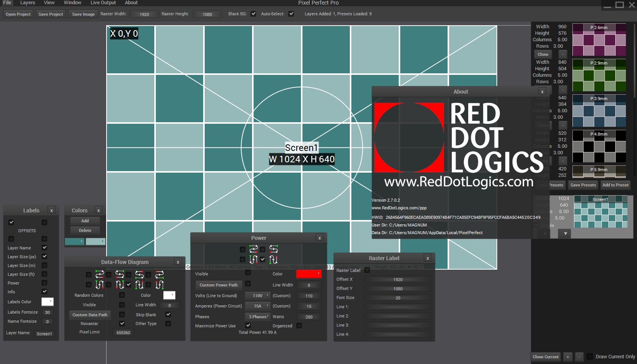Remove the P 4.8mm preset with minus button
The image size is (637, 364).
pyautogui.click(x=563, y=161)
